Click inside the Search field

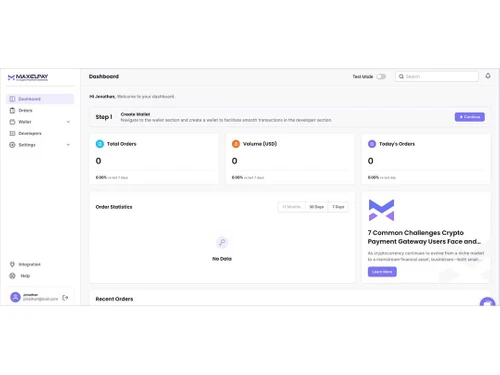click(x=437, y=76)
